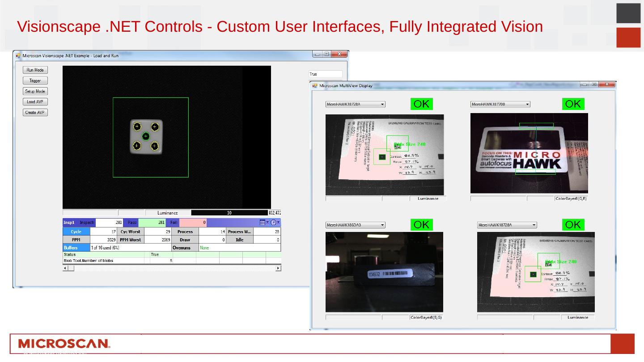
Task: Choose the Create AVP button
Action: coord(35,113)
